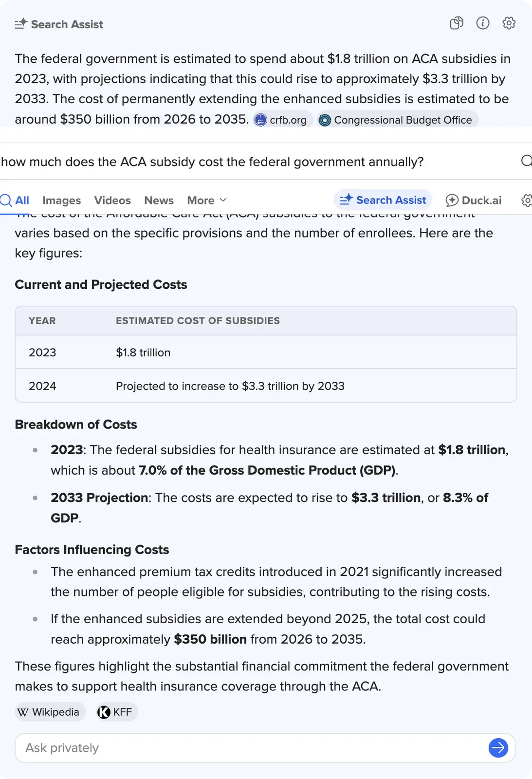Open the Wikipedia source chip

[49, 712]
